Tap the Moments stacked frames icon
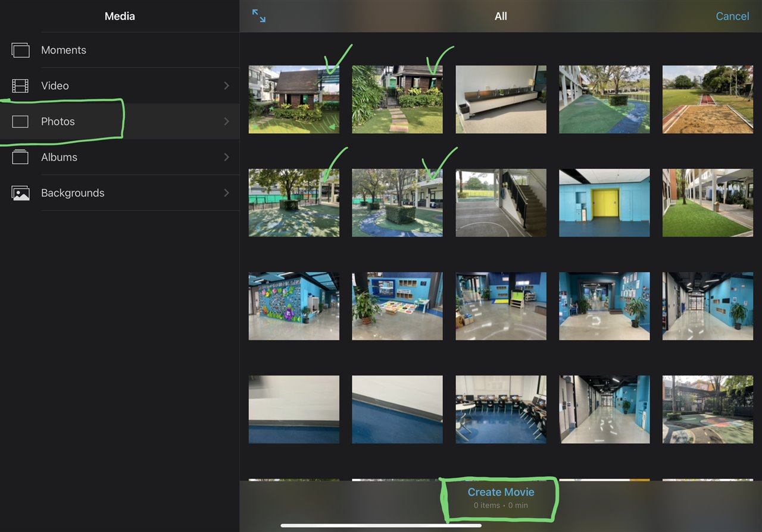Image resolution: width=762 pixels, height=532 pixels. pos(20,50)
